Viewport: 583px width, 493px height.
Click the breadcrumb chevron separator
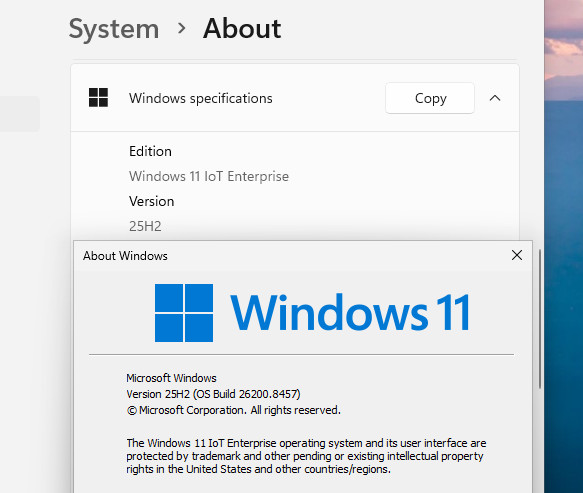(181, 28)
